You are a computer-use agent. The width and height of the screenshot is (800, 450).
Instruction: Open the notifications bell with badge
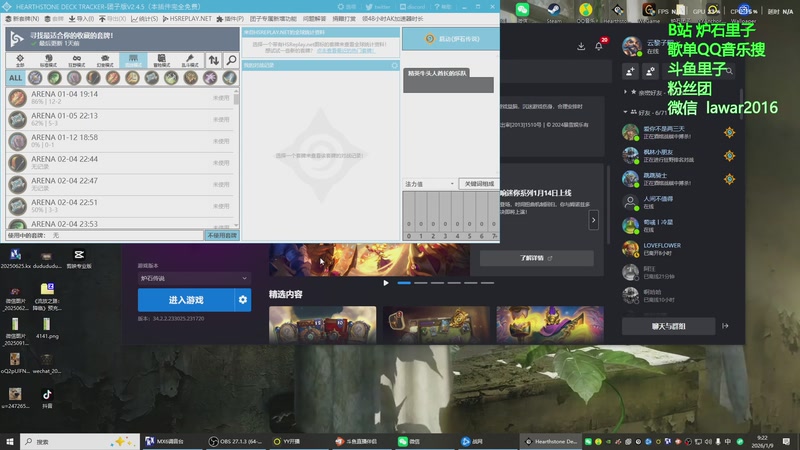(599, 46)
